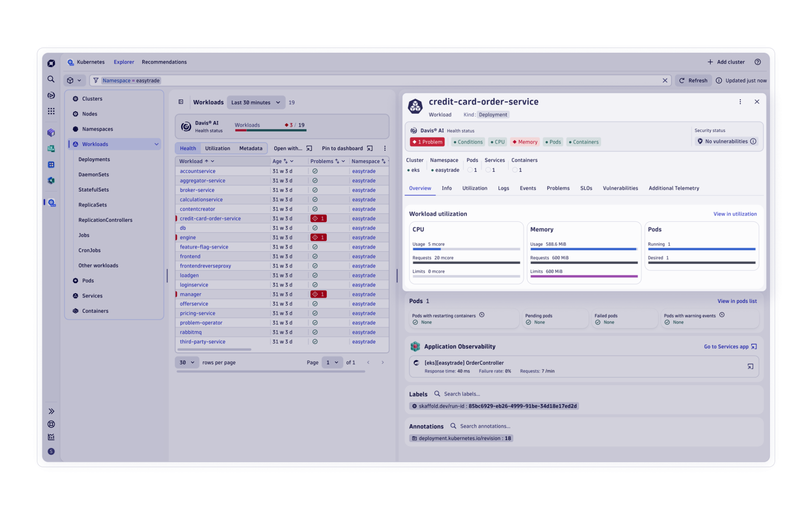Open the table more-options kebab menu

[384, 148]
